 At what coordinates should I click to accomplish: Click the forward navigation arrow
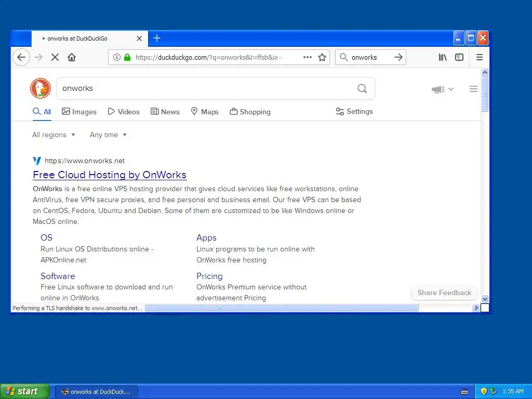38,57
